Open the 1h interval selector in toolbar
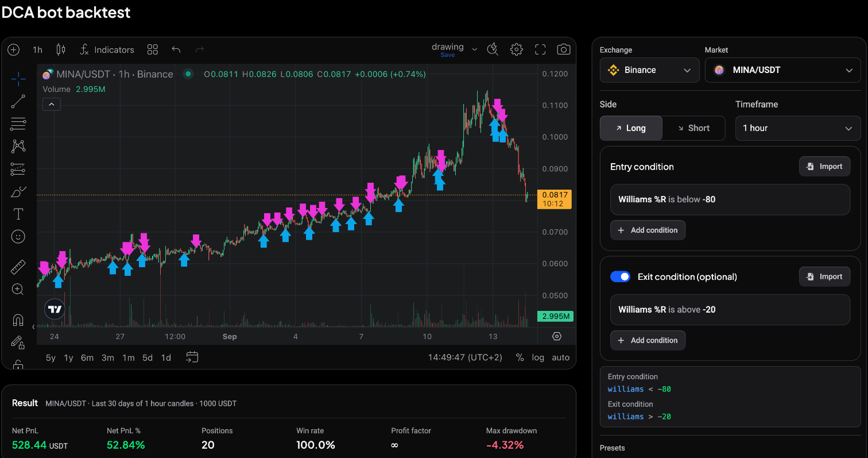This screenshot has width=868, height=458. (x=37, y=50)
